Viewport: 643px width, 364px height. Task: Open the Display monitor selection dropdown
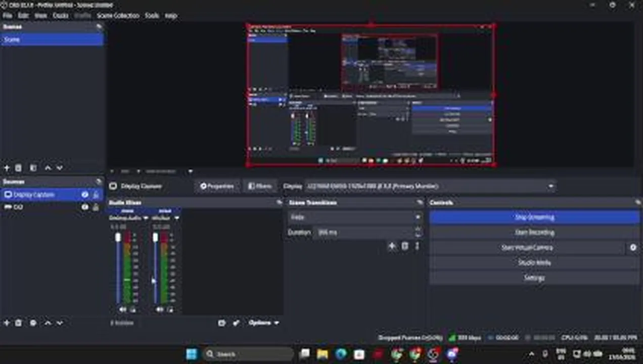click(431, 186)
